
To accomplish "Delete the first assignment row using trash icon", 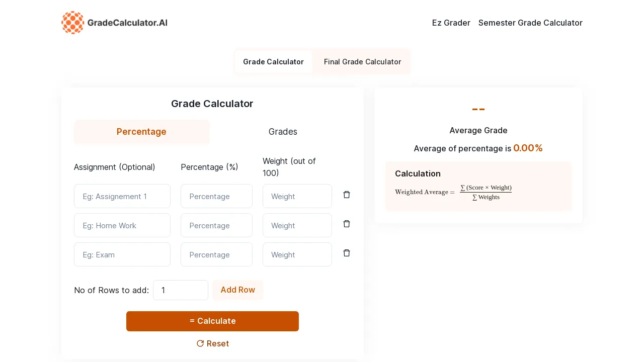I will pos(347,195).
